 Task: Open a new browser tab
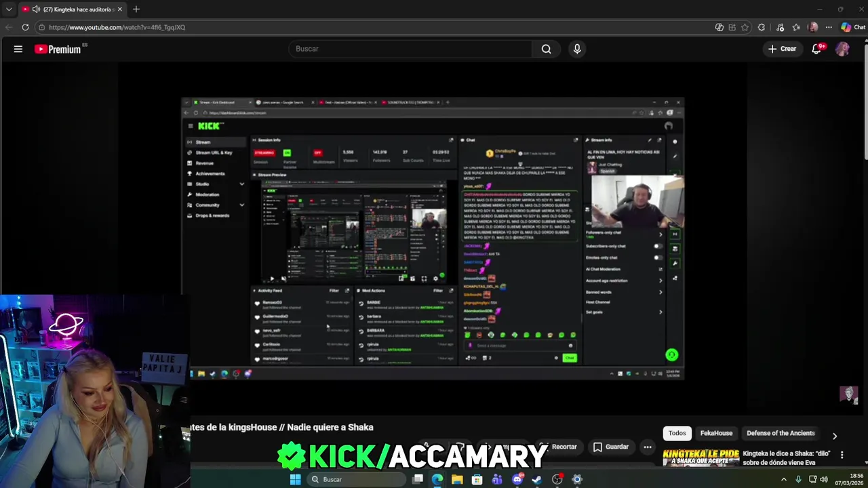tap(136, 9)
